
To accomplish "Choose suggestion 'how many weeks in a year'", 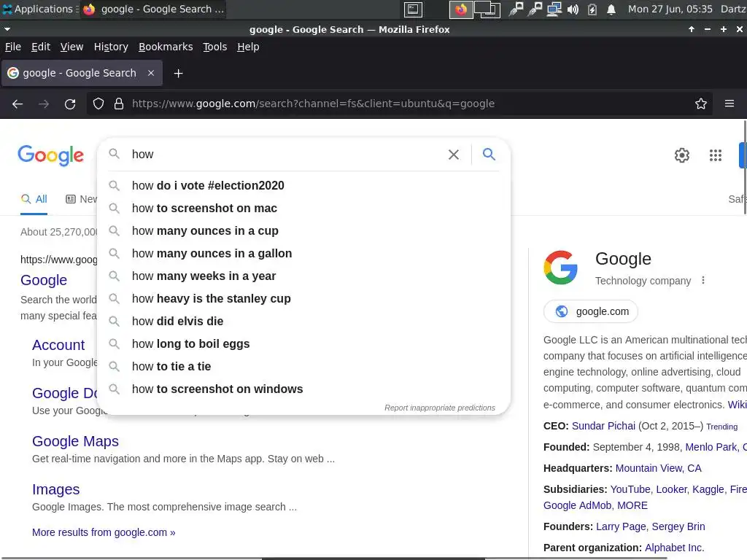I will tap(303, 276).
